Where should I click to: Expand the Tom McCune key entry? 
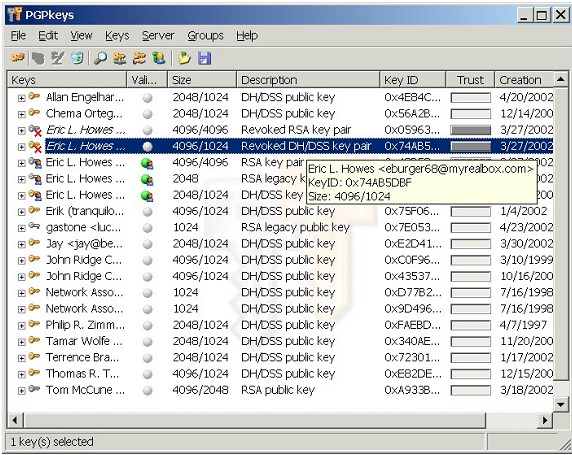click(22, 391)
